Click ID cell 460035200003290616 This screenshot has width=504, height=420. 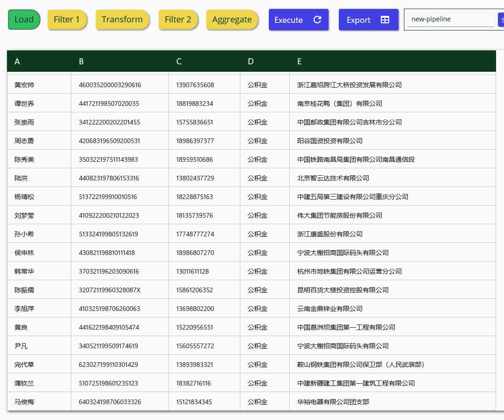(120, 85)
